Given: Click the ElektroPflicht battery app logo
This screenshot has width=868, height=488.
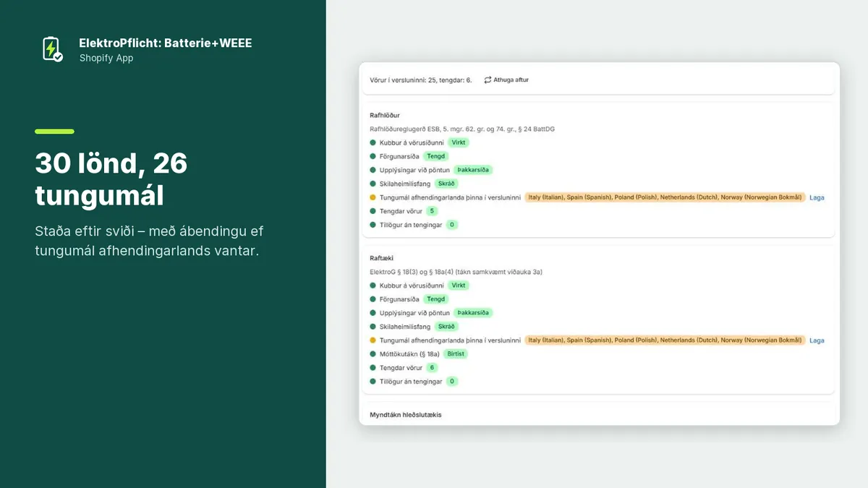Looking at the screenshot, I should 52,49.
